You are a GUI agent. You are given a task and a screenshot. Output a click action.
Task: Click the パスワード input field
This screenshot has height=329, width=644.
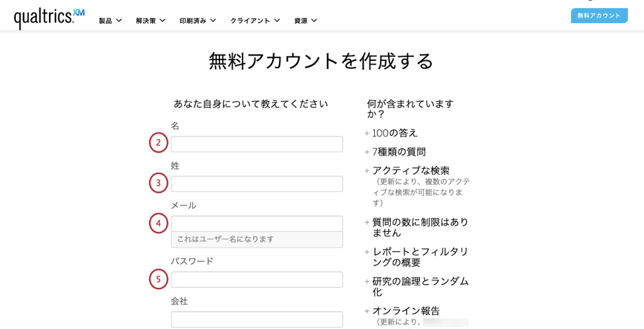pyautogui.click(x=257, y=279)
